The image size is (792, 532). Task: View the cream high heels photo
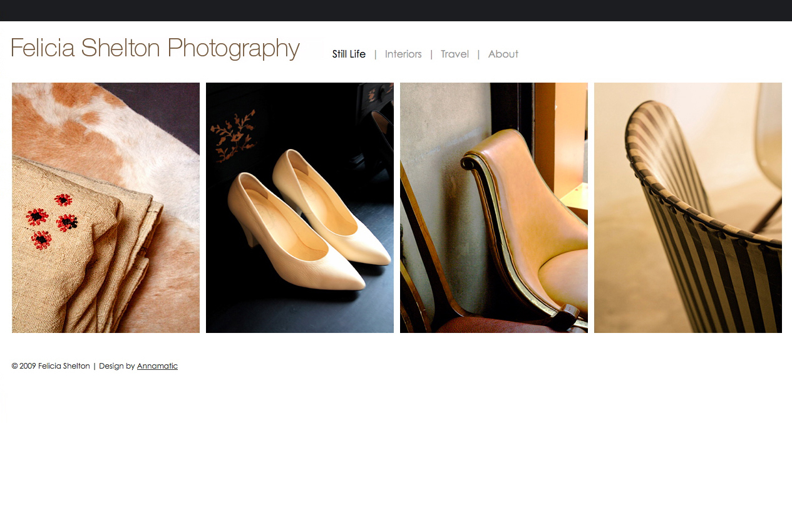point(299,207)
